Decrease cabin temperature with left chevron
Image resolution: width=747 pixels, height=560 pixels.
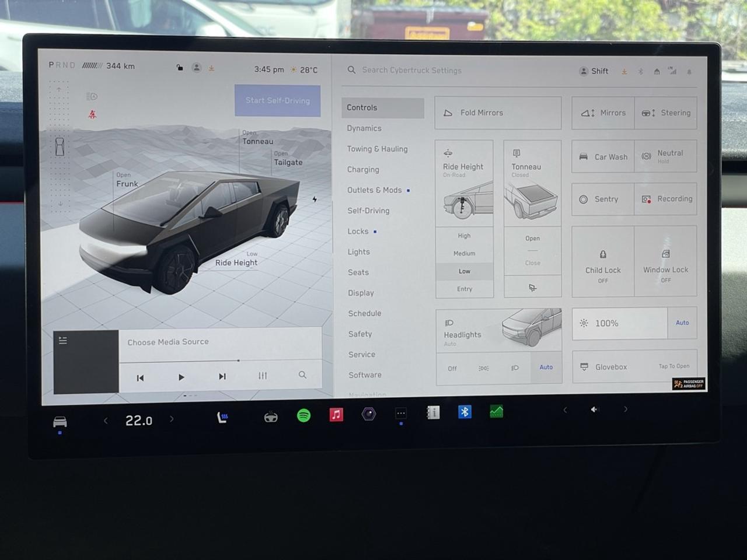coord(106,420)
